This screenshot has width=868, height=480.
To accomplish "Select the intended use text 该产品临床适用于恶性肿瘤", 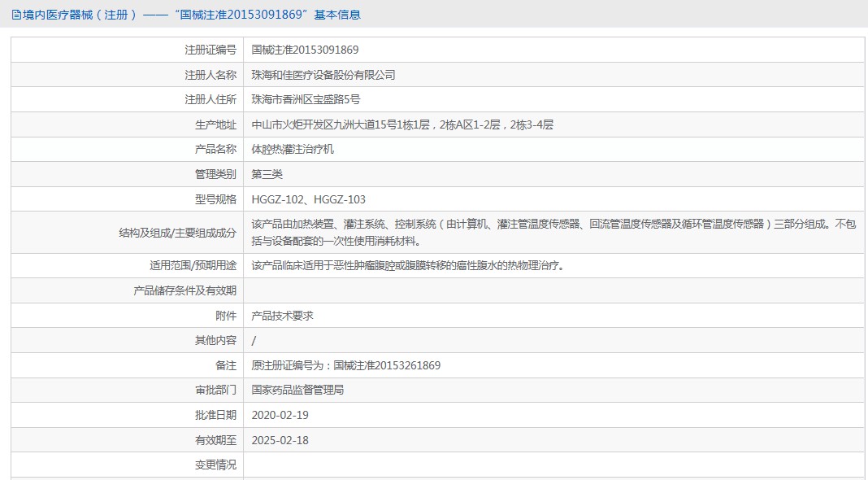I will pyautogui.click(x=409, y=265).
